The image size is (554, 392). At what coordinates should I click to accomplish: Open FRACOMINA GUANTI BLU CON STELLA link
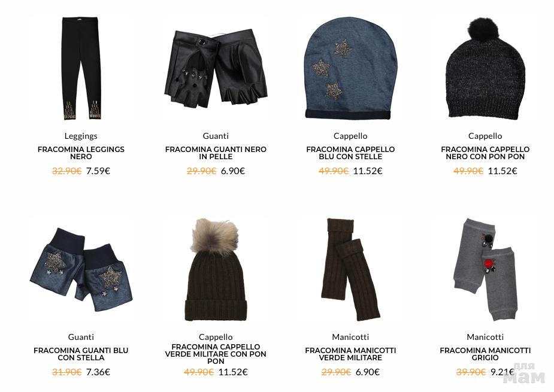81,354
